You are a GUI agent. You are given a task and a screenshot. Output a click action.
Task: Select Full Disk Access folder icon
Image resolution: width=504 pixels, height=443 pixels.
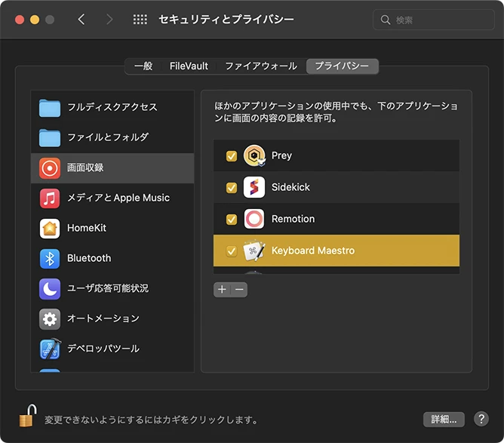click(50, 107)
